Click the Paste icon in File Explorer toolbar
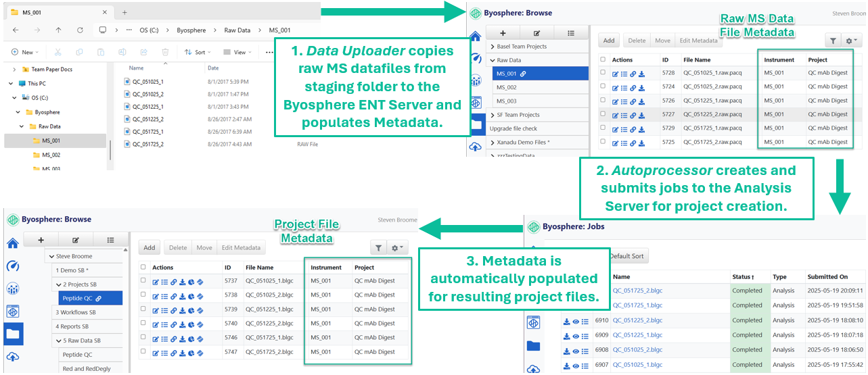Image resolution: width=868 pixels, height=375 pixels. click(101, 52)
